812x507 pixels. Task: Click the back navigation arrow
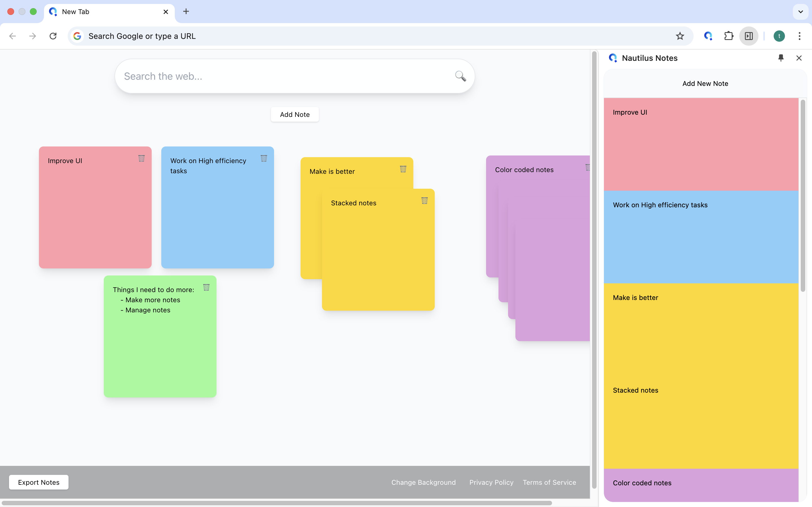[x=12, y=36]
